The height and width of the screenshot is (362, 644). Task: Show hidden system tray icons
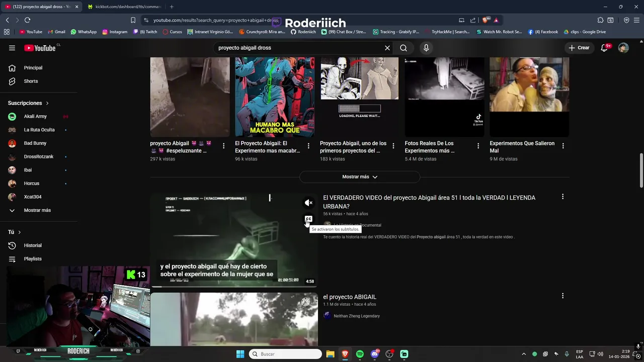point(524,354)
